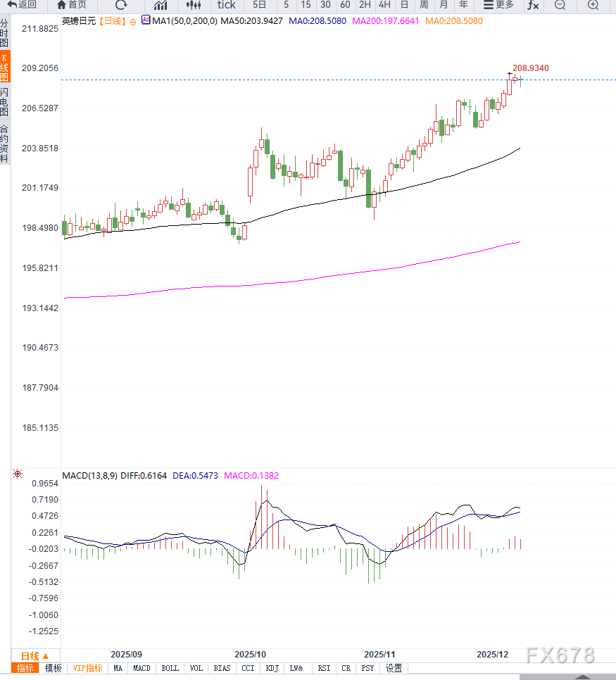Click the 208.9340 price marker on chart
This screenshot has height=680, width=616.
click(x=530, y=68)
